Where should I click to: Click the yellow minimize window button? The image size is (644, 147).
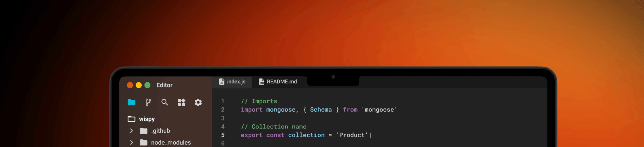(x=139, y=85)
